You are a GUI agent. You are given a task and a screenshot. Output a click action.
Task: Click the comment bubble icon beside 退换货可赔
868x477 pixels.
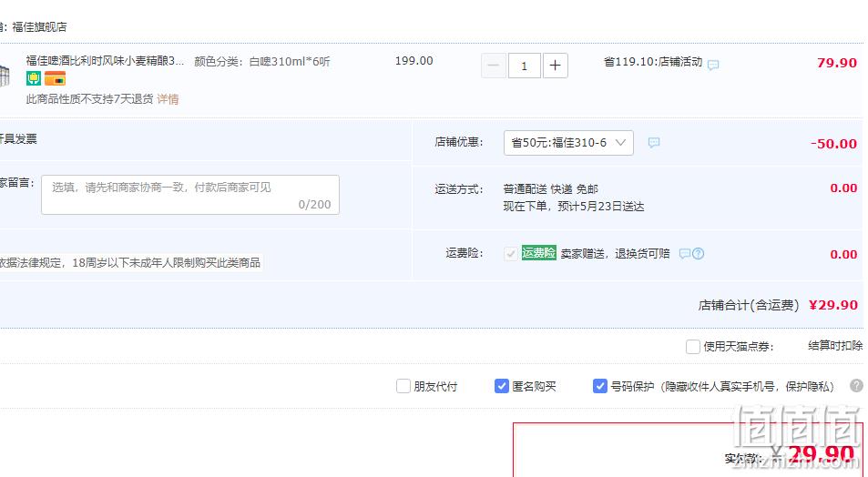tap(685, 253)
